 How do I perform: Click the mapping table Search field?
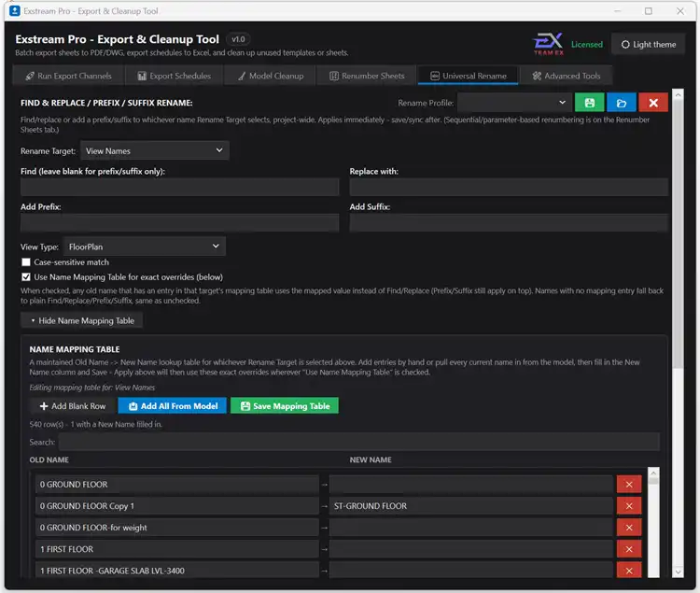coord(359,442)
